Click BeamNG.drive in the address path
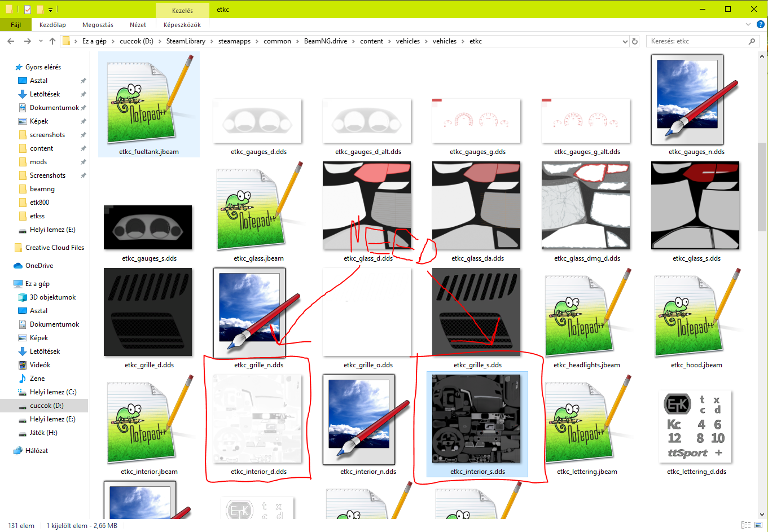Screen dimensions: 768x532 click(326, 41)
